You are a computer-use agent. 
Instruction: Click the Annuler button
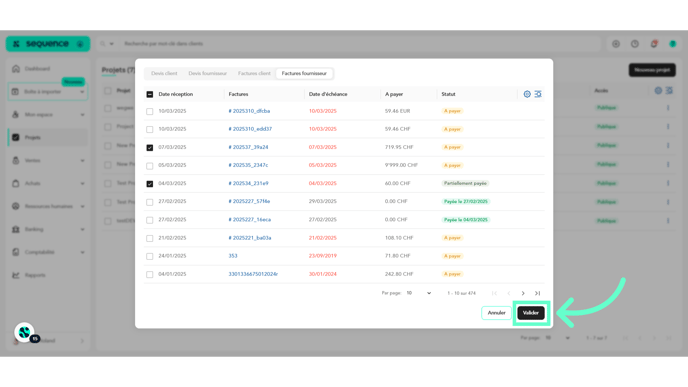click(496, 313)
